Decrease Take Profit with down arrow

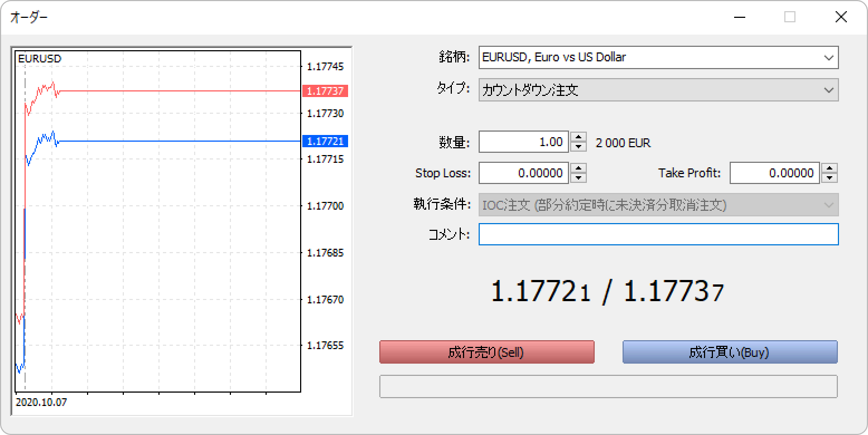click(x=830, y=178)
